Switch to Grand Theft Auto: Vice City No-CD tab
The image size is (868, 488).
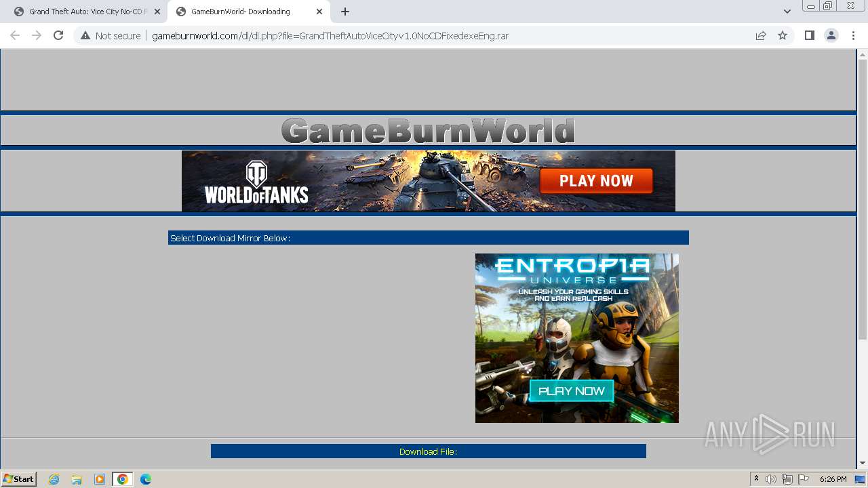(81, 12)
